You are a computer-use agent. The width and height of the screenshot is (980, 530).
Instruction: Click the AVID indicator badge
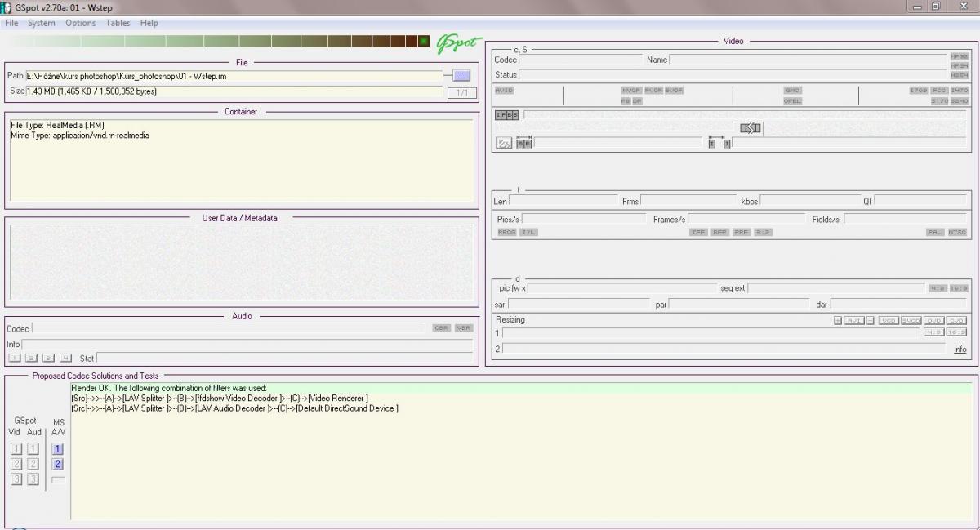(x=504, y=90)
